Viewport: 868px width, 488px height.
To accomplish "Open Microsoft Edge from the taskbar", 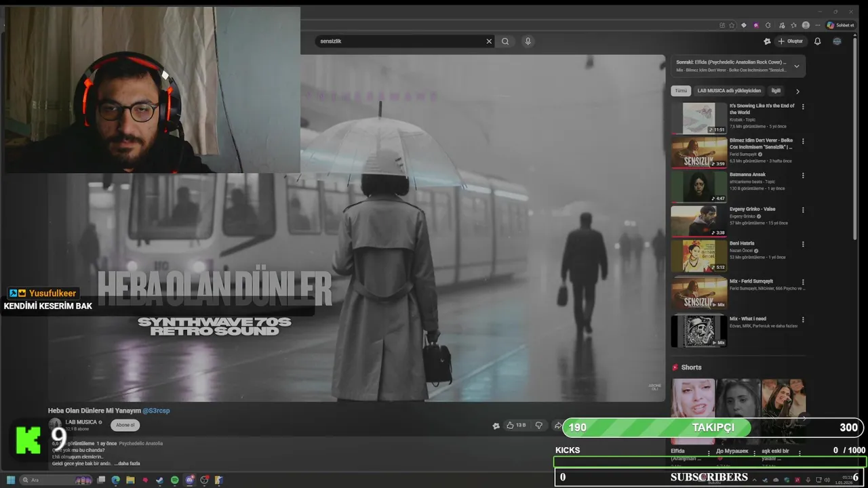I will pos(116,480).
